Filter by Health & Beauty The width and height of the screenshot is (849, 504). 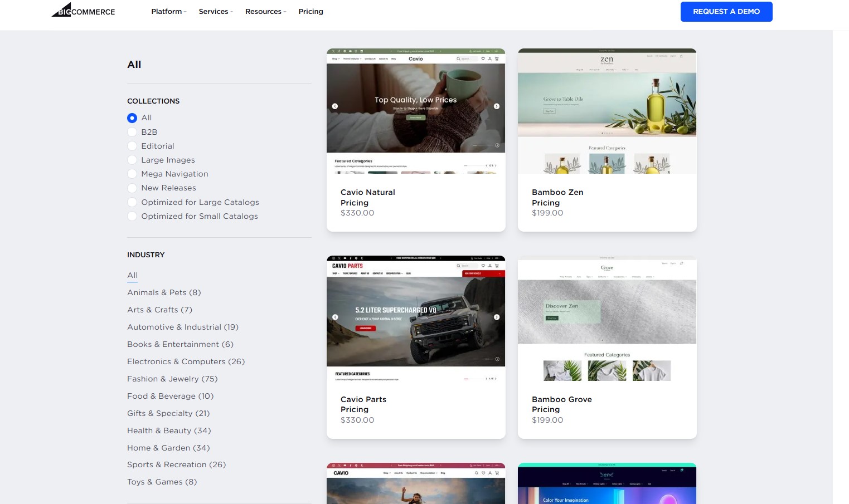pyautogui.click(x=169, y=430)
